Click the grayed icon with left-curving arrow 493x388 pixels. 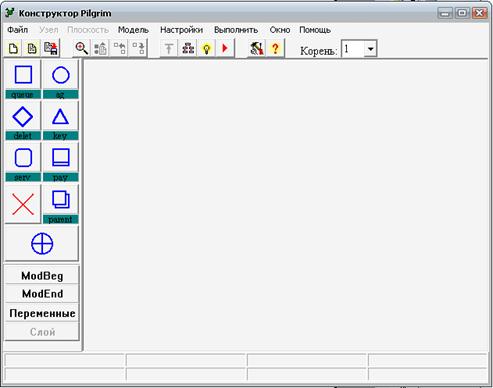point(119,49)
